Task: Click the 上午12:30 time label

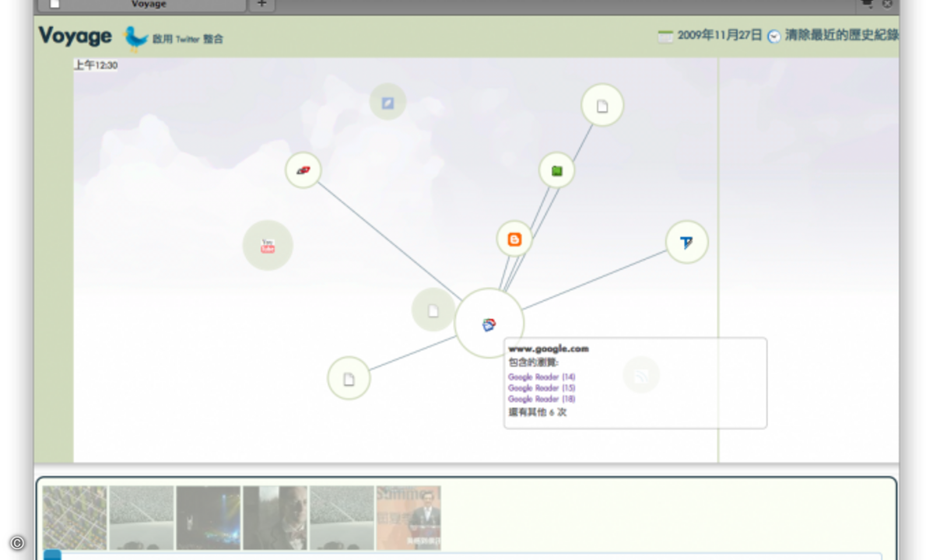Action: [96, 65]
